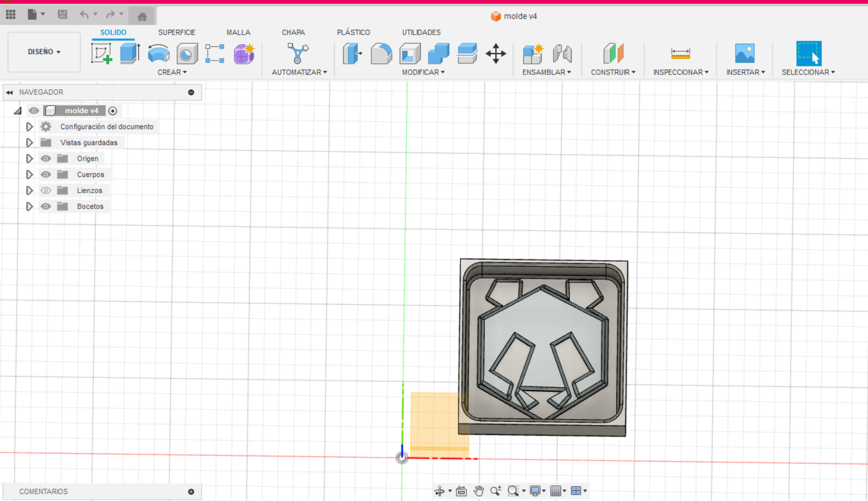Toggle Bocetos folder visibility
868x501 pixels.
pyautogui.click(x=46, y=206)
